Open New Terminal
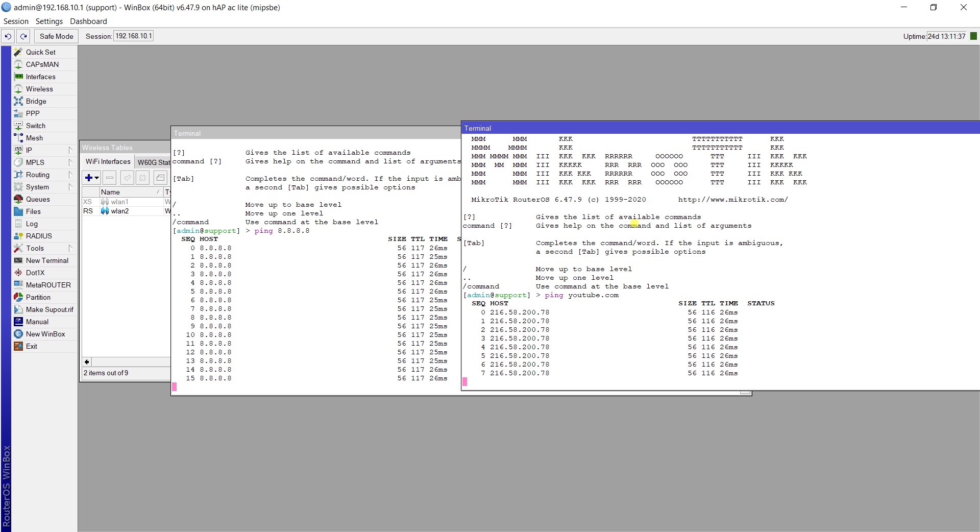The width and height of the screenshot is (980, 532). [x=47, y=260]
